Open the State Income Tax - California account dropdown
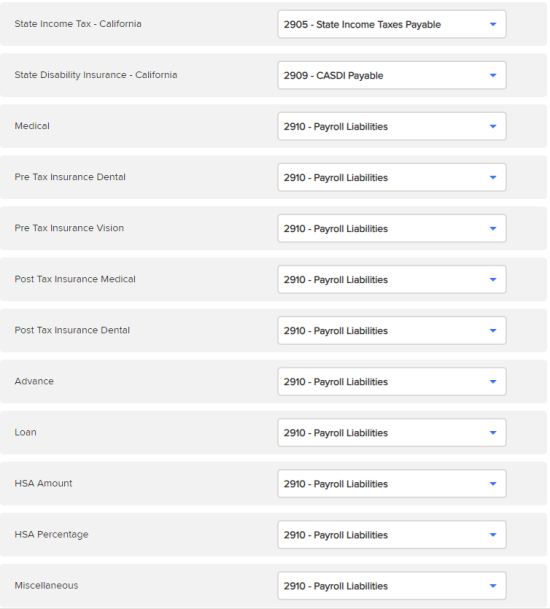Viewport: 550px width, 609px height. pos(392,24)
